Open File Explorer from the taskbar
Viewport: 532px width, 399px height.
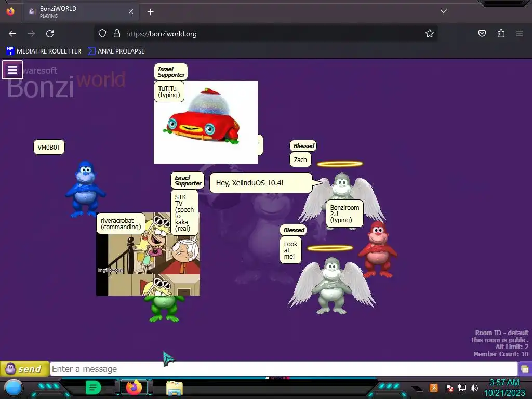click(175, 388)
